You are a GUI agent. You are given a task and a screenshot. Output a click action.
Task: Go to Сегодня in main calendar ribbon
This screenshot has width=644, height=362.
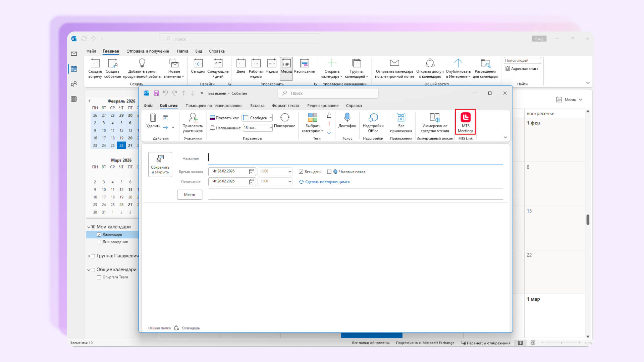coord(198,66)
